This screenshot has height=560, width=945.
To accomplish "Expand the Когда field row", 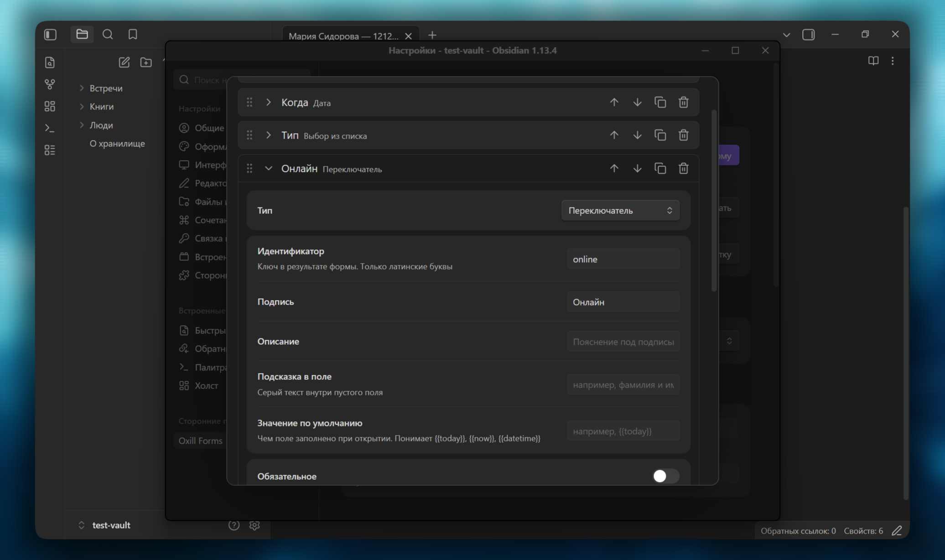I will point(269,102).
